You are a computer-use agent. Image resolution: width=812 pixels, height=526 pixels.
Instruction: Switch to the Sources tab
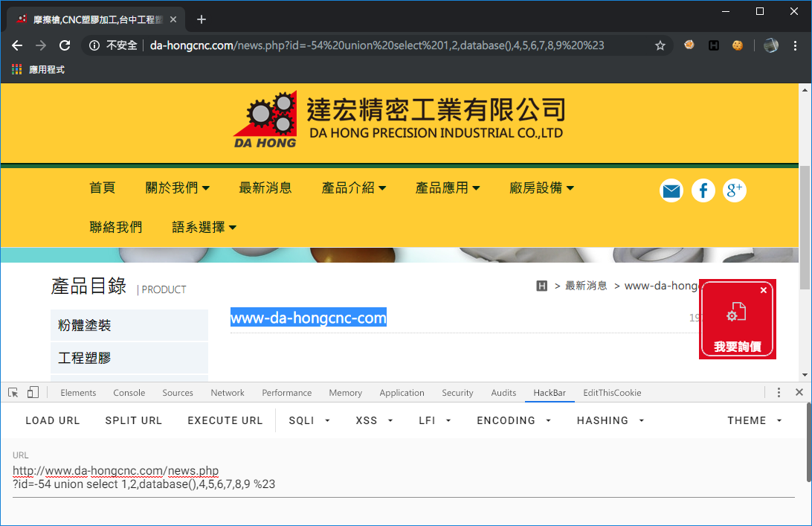[178, 393]
